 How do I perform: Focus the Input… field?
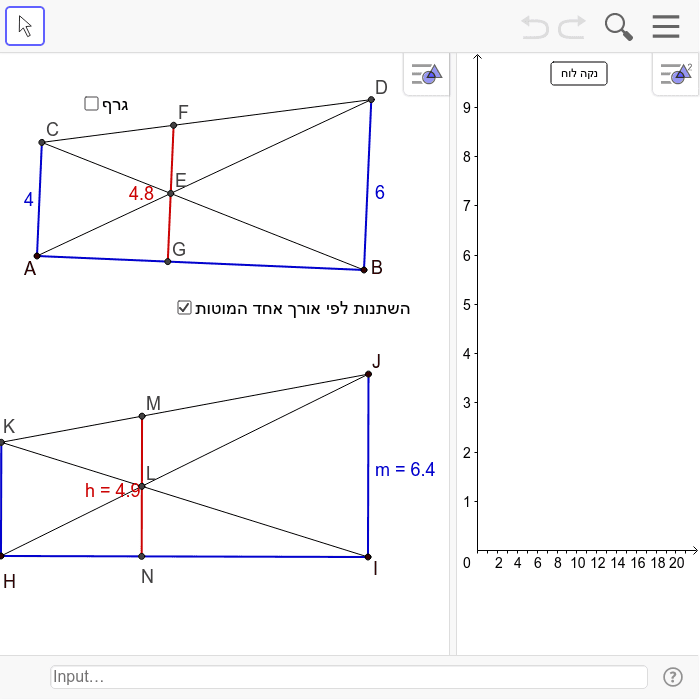(349, 677)
